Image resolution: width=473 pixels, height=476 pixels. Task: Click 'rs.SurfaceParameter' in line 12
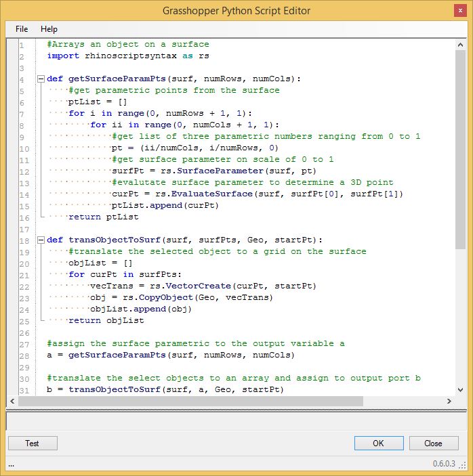coord(211,171)
